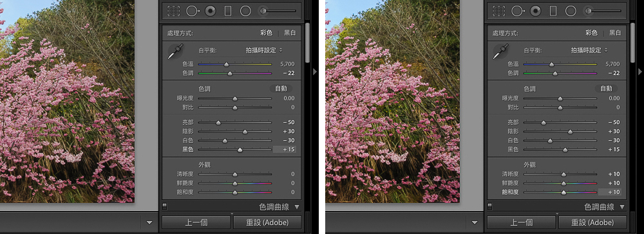Click the 重設 (Adobe) button in the right screenshot
The image size is (644, 234).
click(592, 222)
